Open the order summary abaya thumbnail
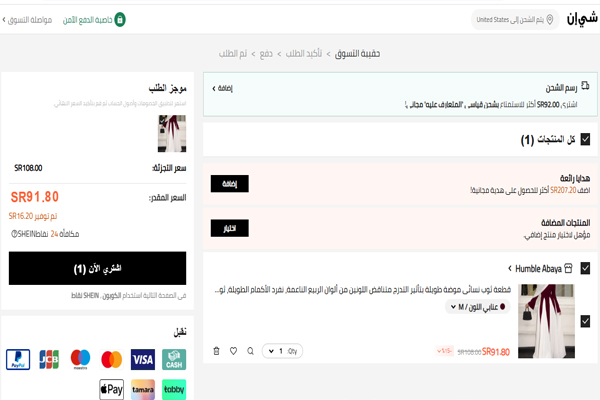 click(172, 134)
